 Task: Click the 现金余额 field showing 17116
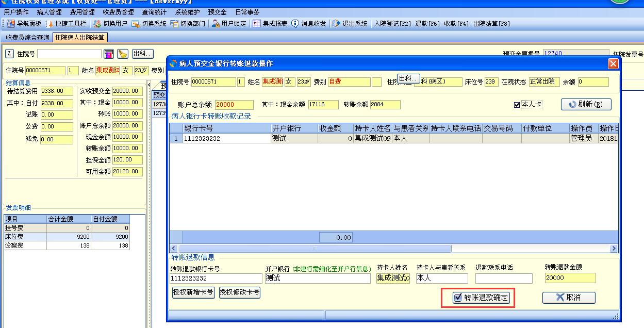323,105
